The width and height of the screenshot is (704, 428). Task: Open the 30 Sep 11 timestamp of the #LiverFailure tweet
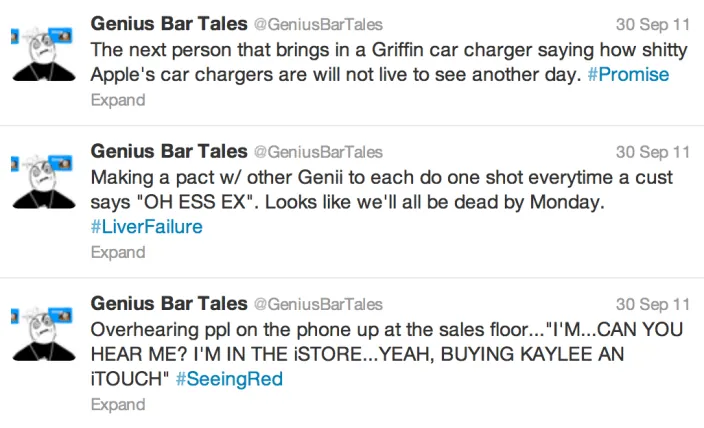pos(653,153)
